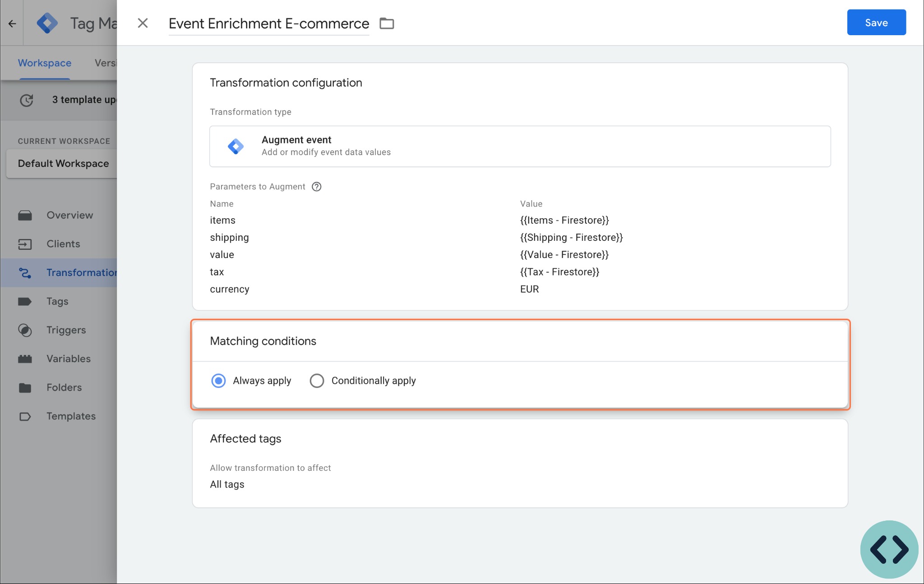Click the Transformations sidebar icon
This screenshot has width=924, height=584.
25,273
